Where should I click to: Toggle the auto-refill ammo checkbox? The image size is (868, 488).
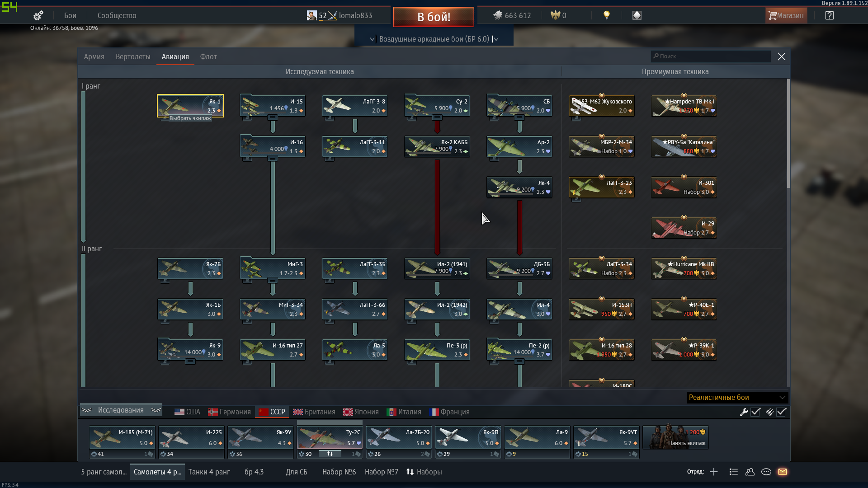pos(782,412)
